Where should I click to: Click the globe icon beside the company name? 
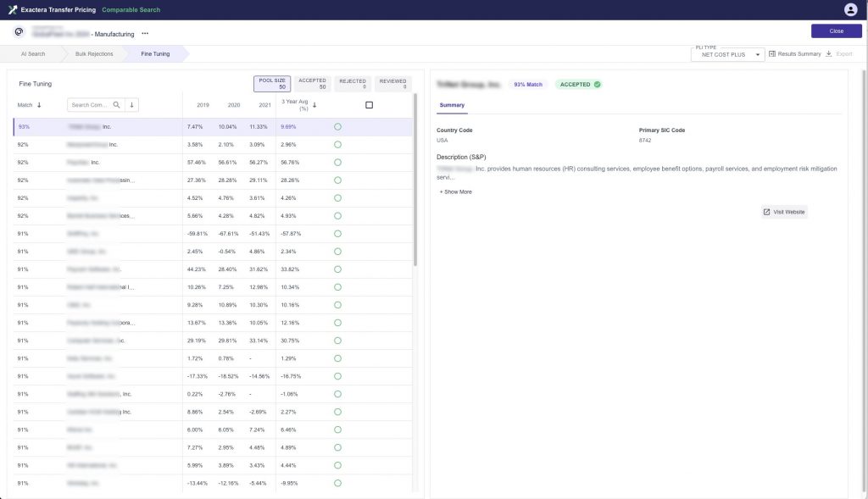(x=17, y=31)
